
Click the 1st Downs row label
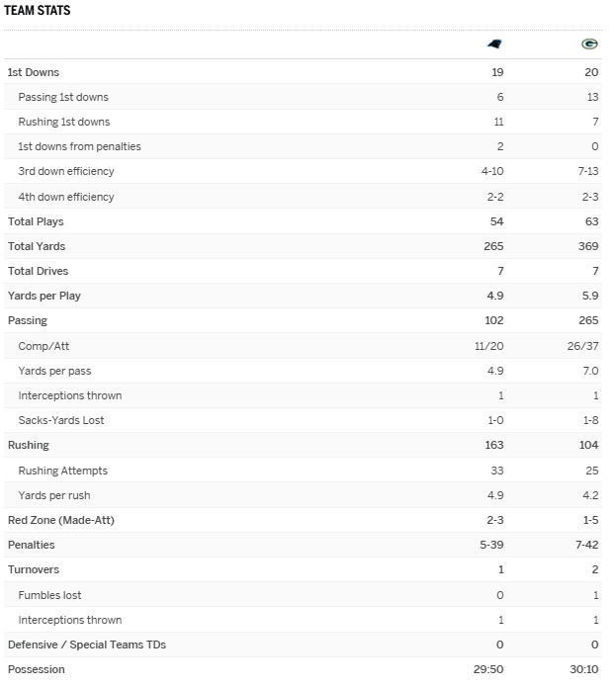coord(34,72)
